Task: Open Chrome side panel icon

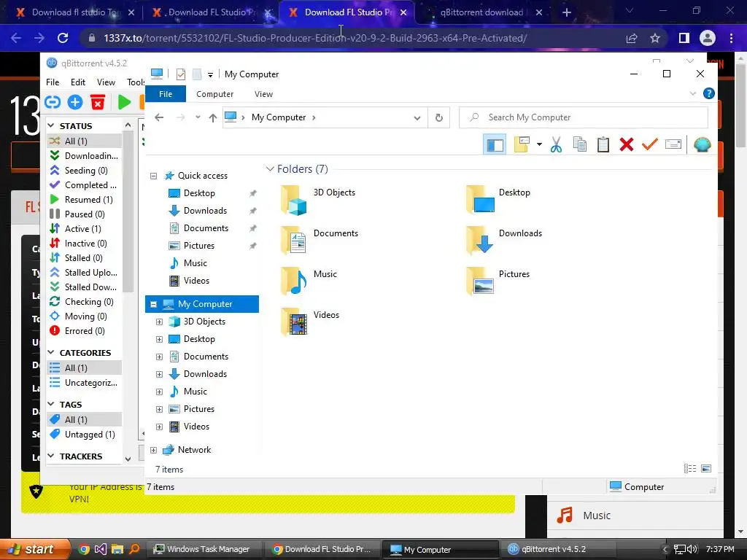Action: (x=684, y=38)
